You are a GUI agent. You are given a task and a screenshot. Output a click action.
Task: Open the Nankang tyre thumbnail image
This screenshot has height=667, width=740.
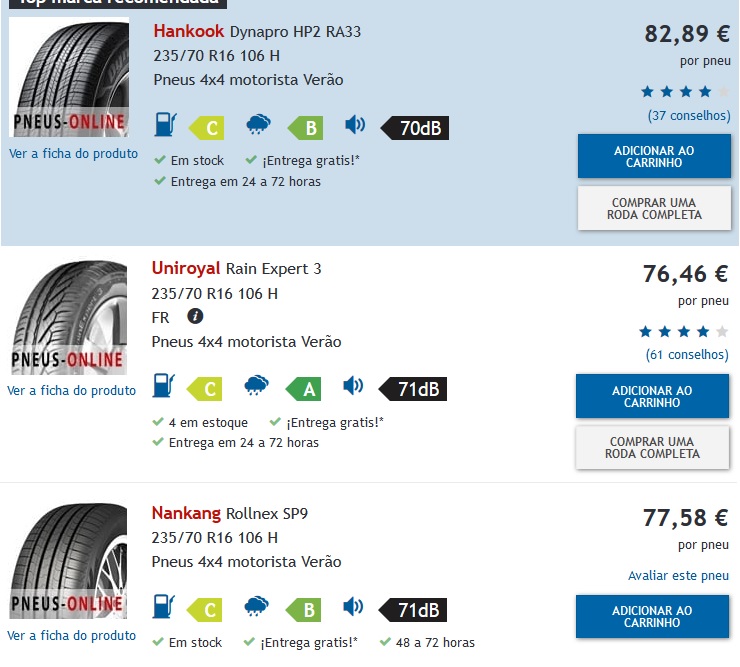[68, 561]
